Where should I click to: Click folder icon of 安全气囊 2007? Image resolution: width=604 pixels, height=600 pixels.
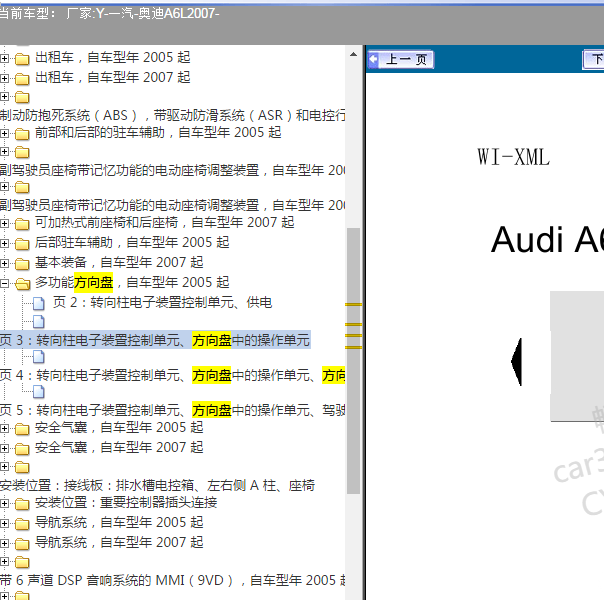pos(22,449)
